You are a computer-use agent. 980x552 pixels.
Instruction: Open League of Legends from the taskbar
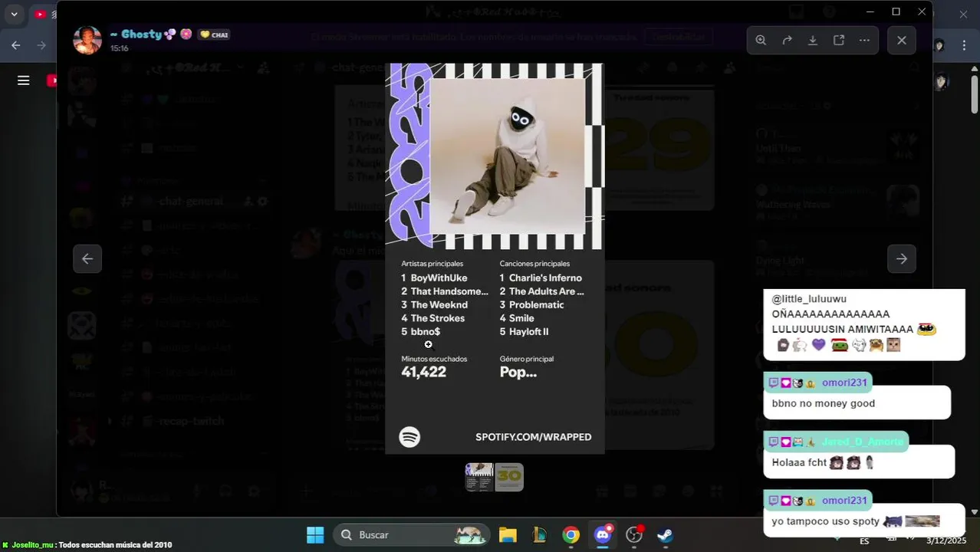point(539,535)
